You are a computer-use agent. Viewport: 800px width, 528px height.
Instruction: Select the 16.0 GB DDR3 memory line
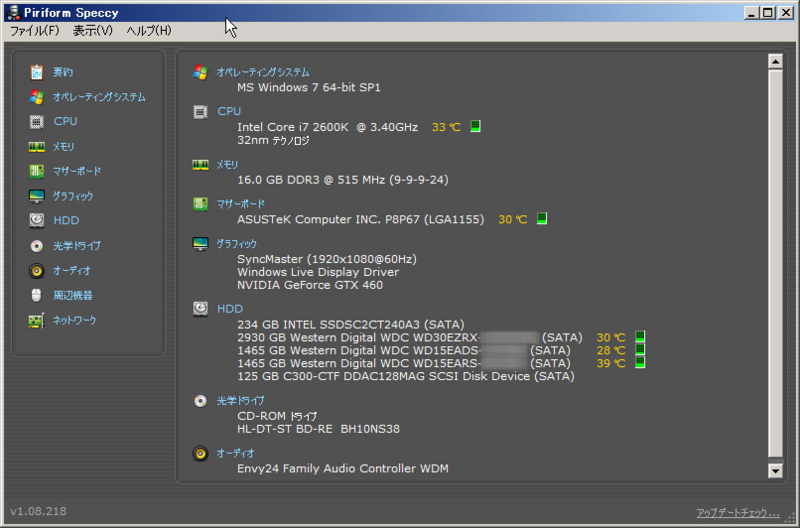[x=343, y=180]
